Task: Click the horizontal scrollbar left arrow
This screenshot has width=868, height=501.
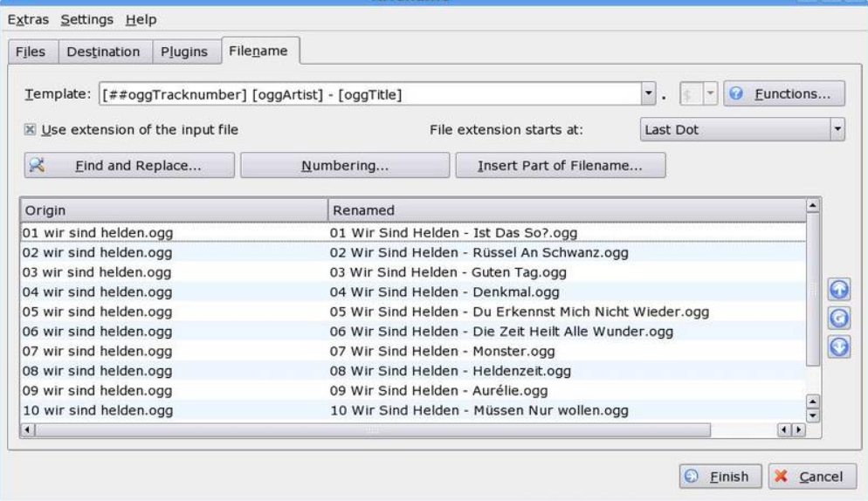Action: [x=28, y=429]
